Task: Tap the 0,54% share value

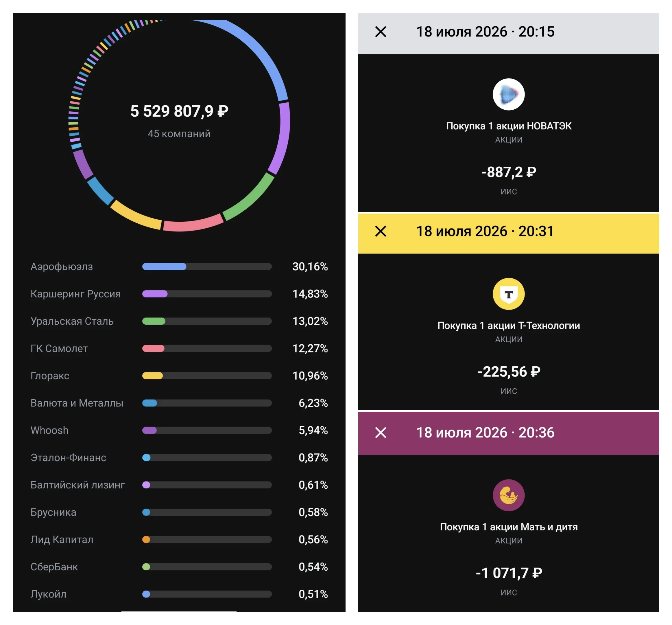Action: 313,567
